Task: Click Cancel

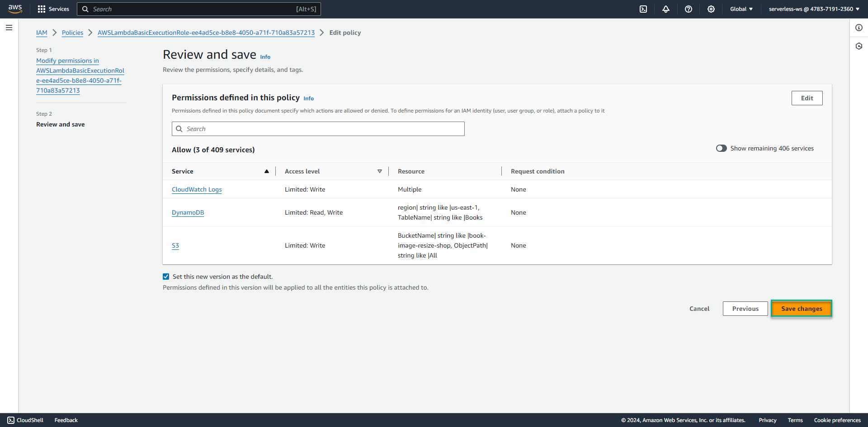Action: 699,309
